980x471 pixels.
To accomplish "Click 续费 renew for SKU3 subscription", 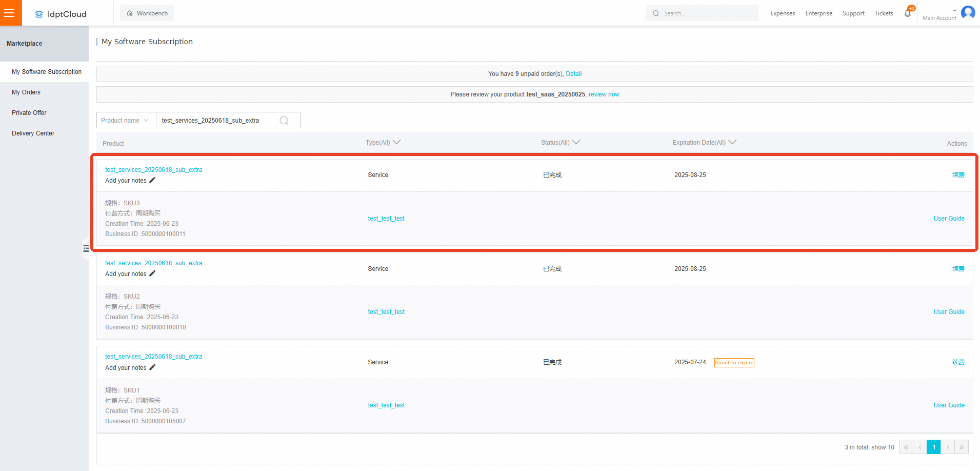I will (958, 175).
